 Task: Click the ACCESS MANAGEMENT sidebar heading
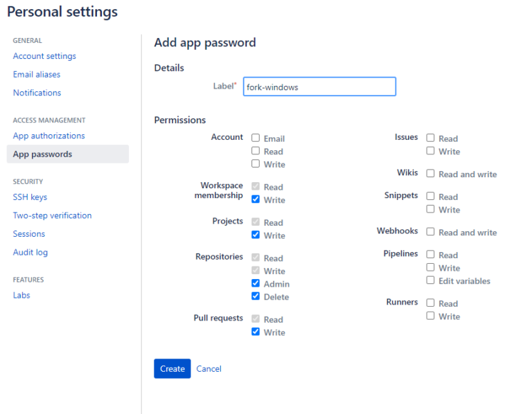click(x=49, y=120)
